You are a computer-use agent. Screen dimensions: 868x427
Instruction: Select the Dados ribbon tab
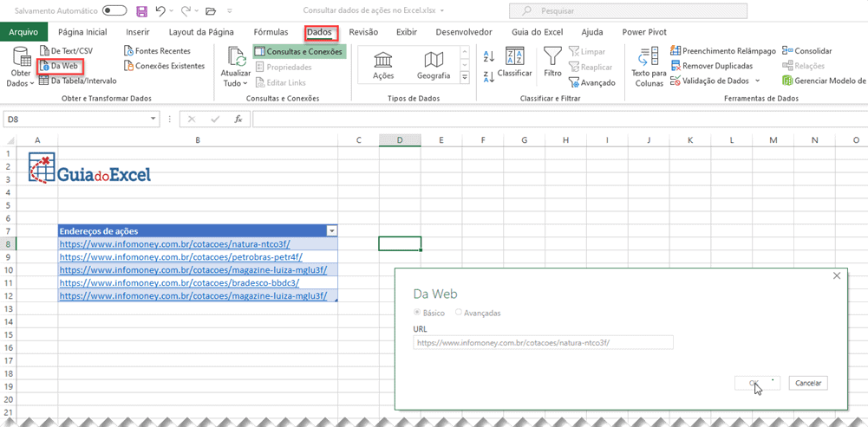(x=319, y=32)
